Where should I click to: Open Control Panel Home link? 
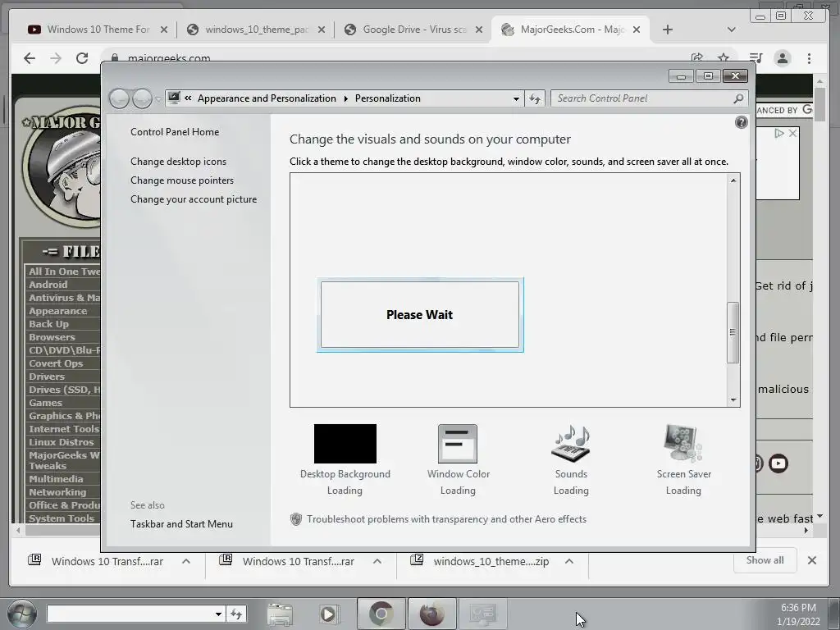click(175, 132)
